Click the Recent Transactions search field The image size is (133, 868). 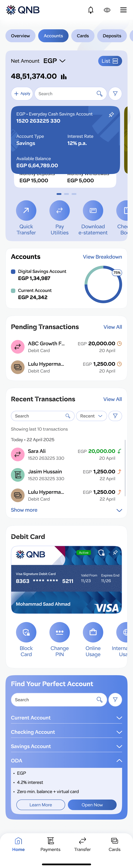[x=42, y=416]
